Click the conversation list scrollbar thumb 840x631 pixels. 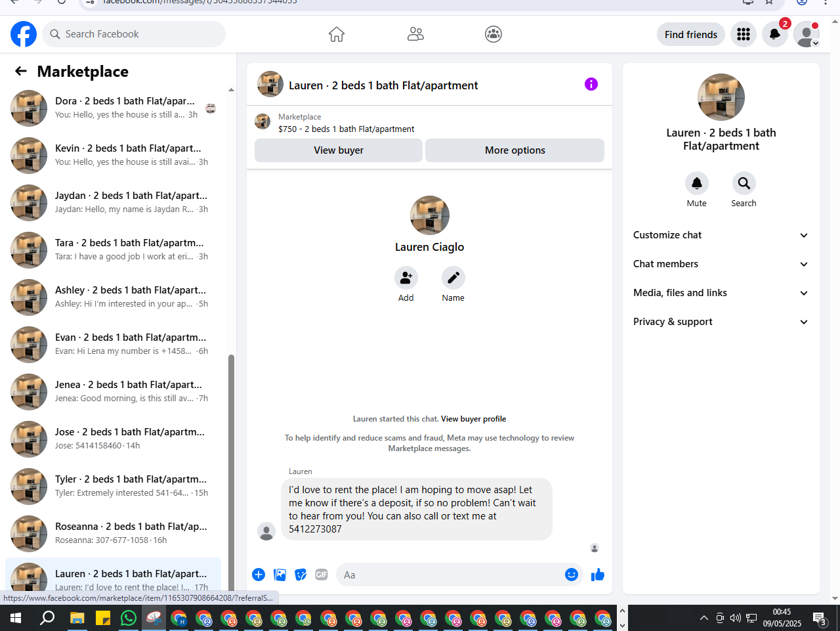tap(231, 473)
